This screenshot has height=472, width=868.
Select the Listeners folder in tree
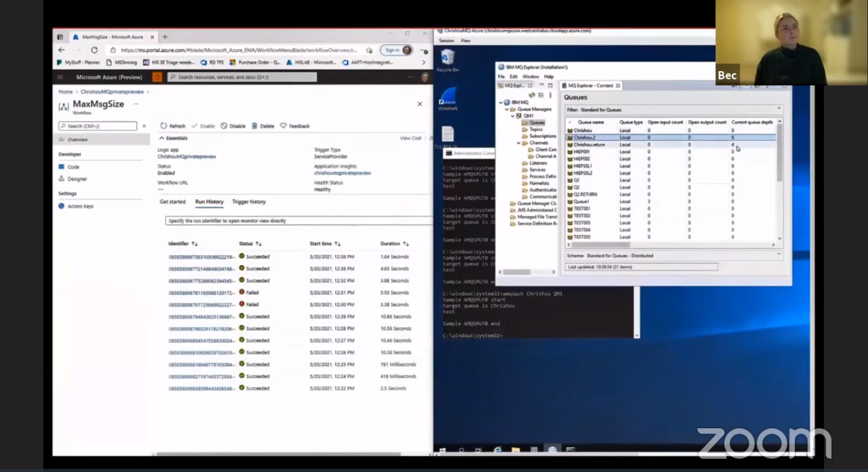coord(538,163)
